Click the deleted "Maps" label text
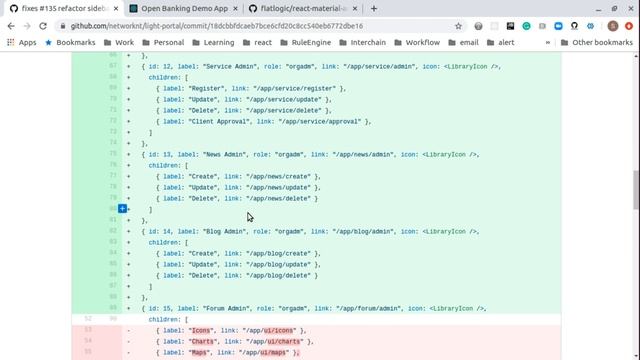This screenshot has width=640, height=360. [x=199, y=353]
